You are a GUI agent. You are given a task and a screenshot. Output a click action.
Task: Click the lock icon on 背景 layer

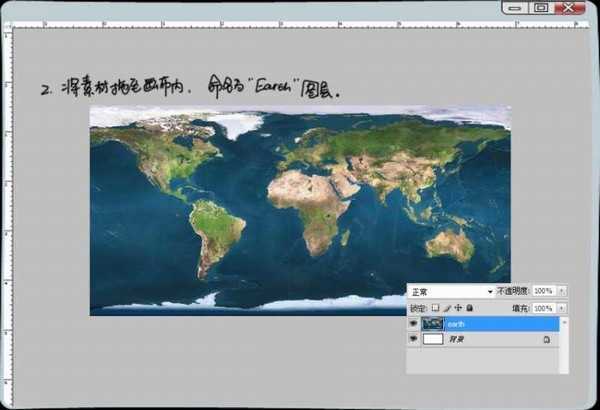[x=546, y=340]
